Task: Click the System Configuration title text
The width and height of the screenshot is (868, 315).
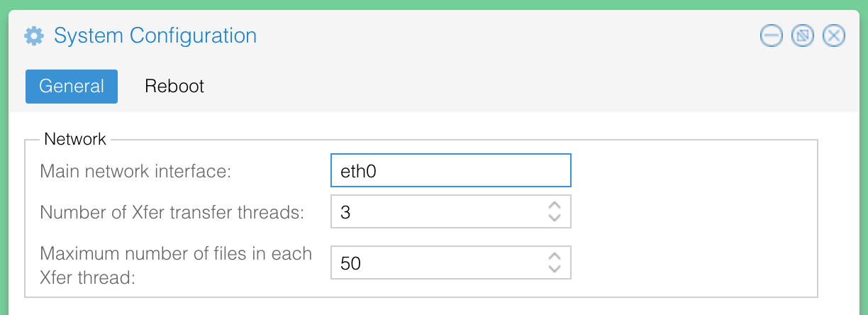Action: (155, 35)
